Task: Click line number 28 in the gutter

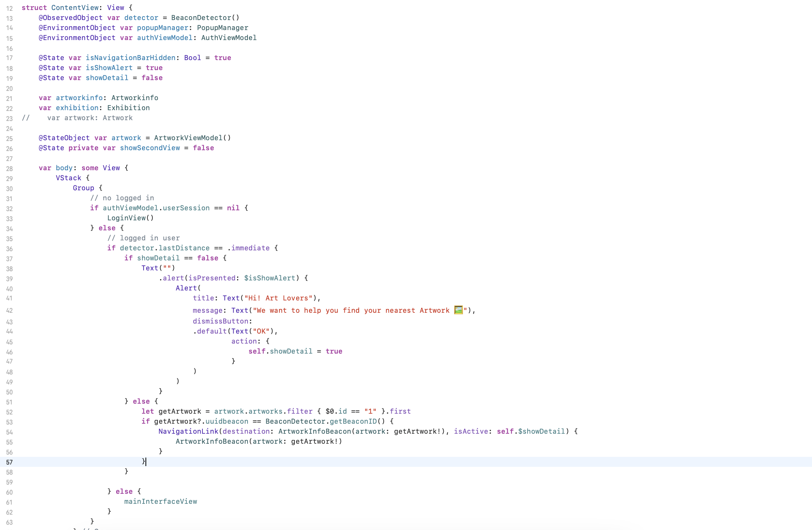Action: tap(9, 169)
